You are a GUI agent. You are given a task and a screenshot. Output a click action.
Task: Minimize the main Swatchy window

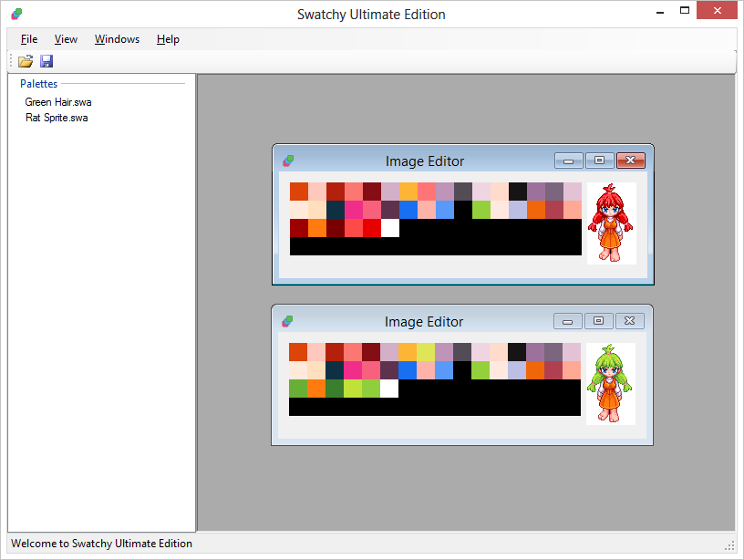pos(660,11)
